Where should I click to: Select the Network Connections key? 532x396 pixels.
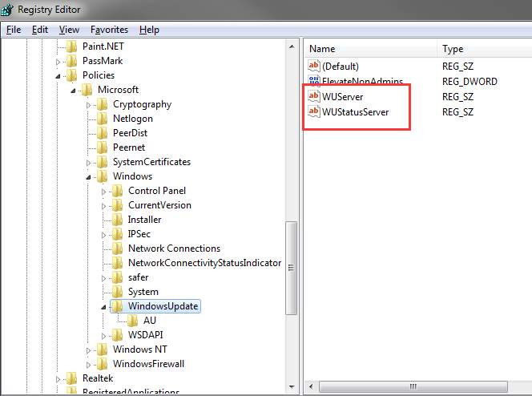coord(174,249)
